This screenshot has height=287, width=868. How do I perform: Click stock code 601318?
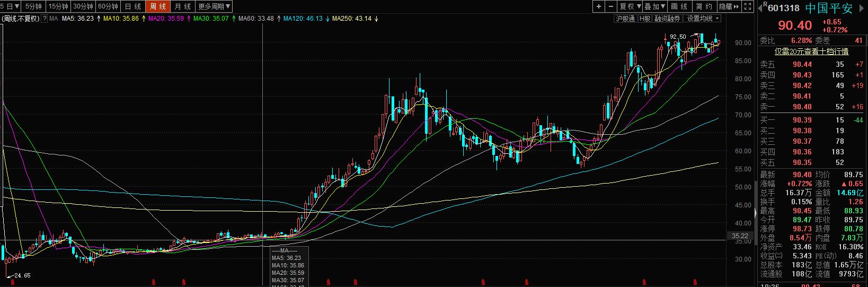[784, 8]
